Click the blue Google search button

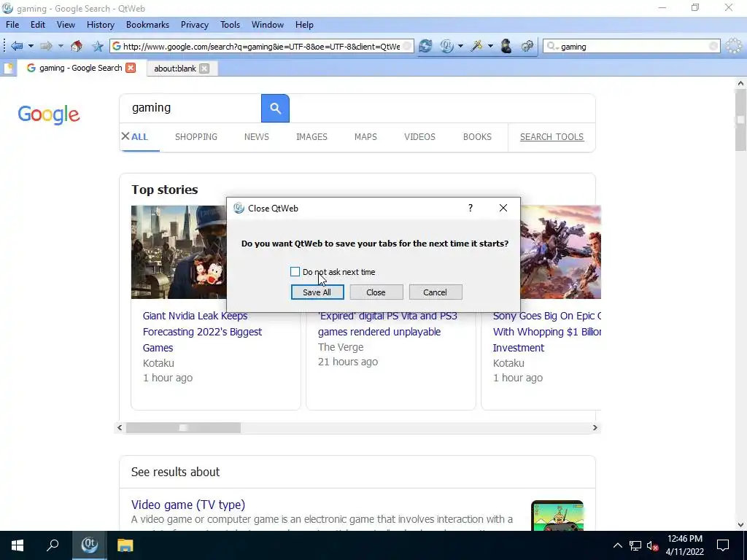click(275, 108)
